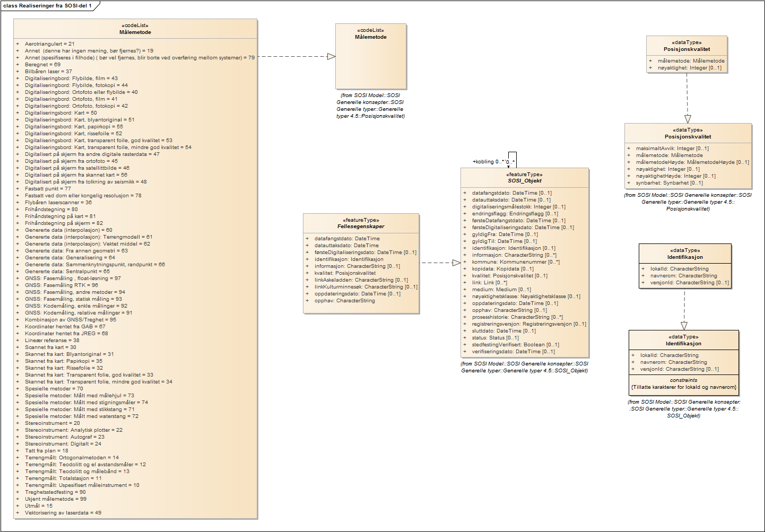Select upper Posisjonskvalitet dataType header
The height and width of the screenshot is (532, 765).
pyautogui.click(x=686, y=46)
